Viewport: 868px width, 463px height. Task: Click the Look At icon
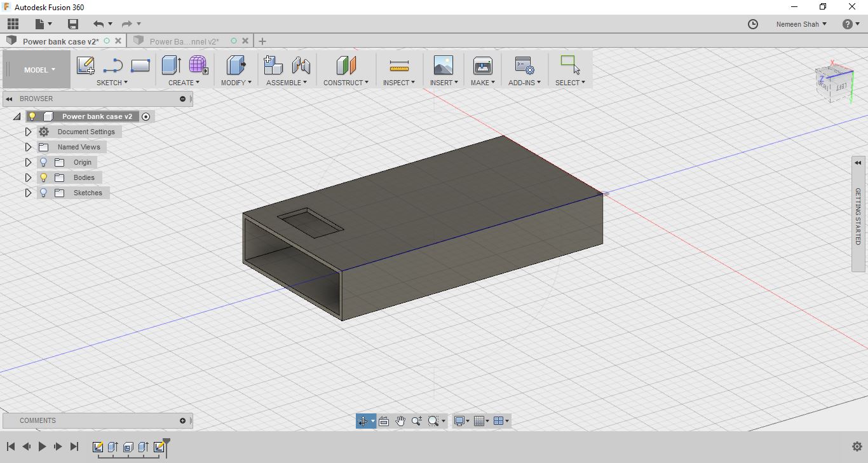point(384,421)
